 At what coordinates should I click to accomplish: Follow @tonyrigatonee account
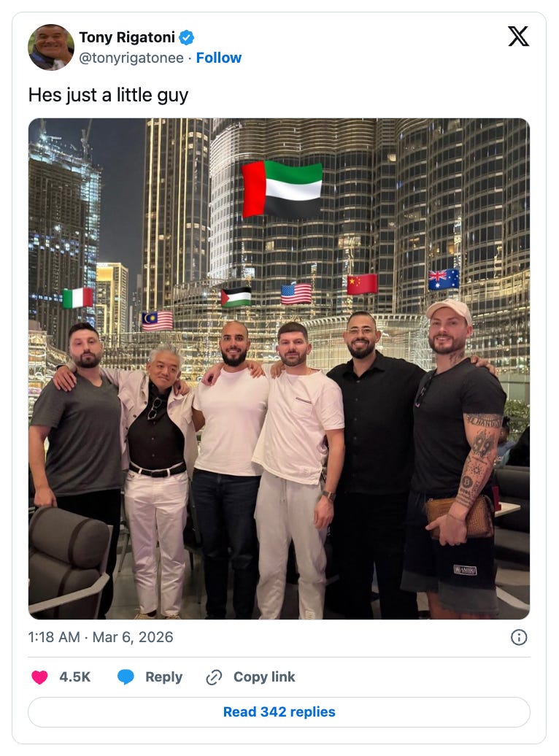tap(218, 58)
